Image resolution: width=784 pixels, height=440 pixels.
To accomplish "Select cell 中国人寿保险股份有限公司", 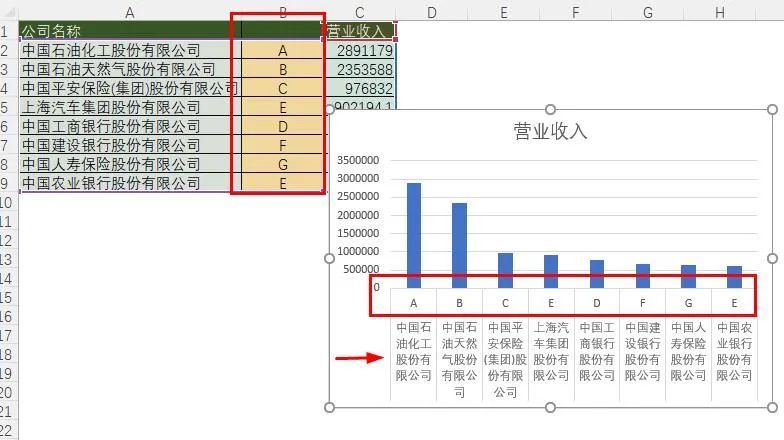I will (130, 164).
